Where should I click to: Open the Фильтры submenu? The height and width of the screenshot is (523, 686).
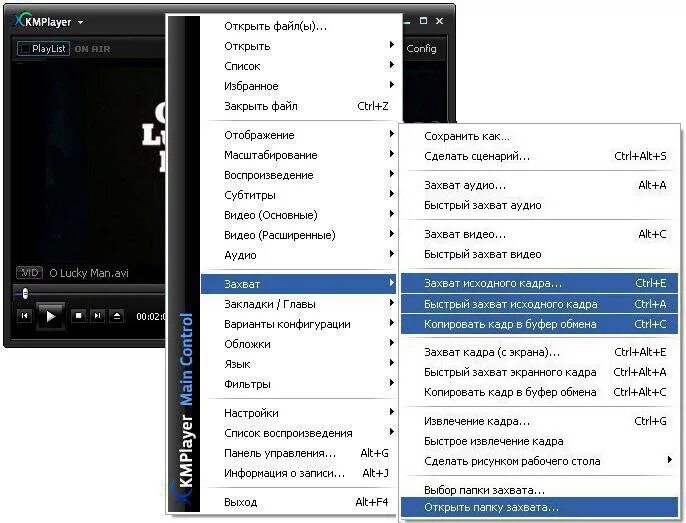[299, 384]
